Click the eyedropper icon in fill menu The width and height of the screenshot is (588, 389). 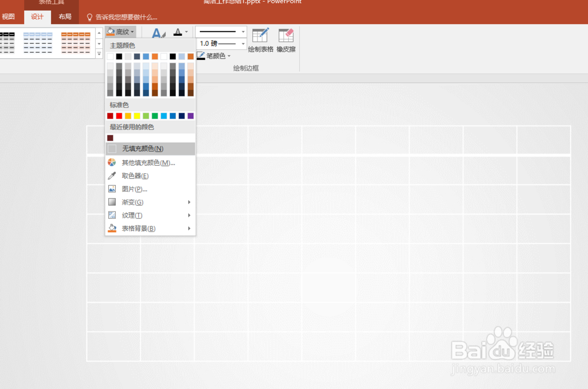coord(112,175)
